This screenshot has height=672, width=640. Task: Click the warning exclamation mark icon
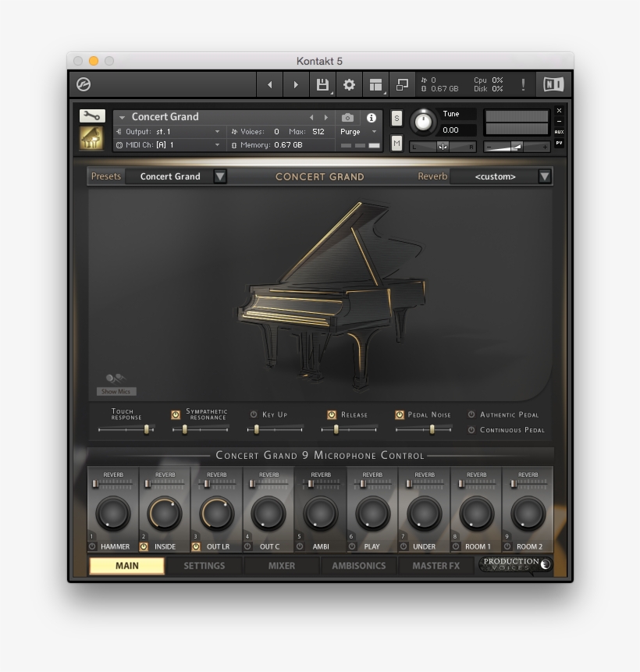coord(523,84)
